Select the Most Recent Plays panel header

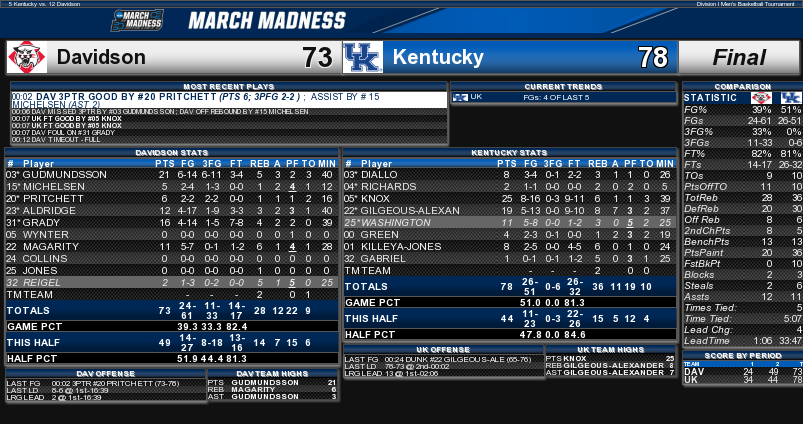229,87
